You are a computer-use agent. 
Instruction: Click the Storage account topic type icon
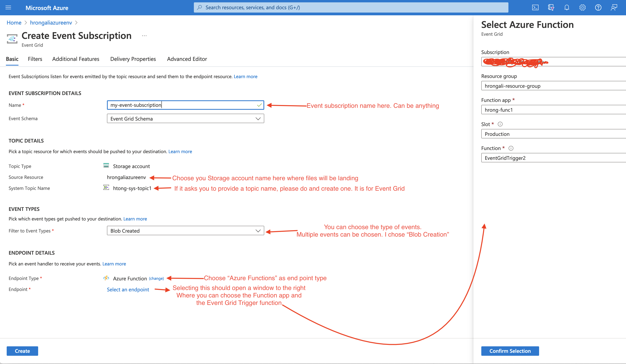[x=106, y=166]
